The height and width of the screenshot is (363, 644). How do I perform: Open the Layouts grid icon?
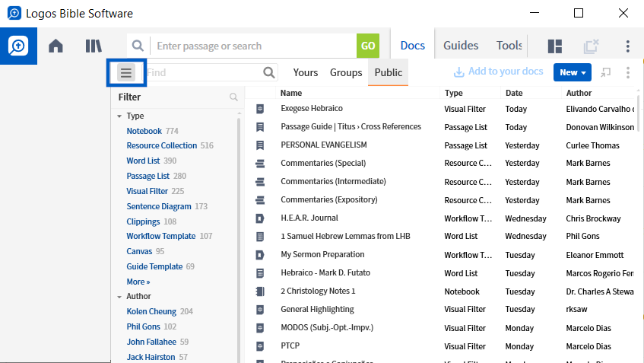[555, 46]
